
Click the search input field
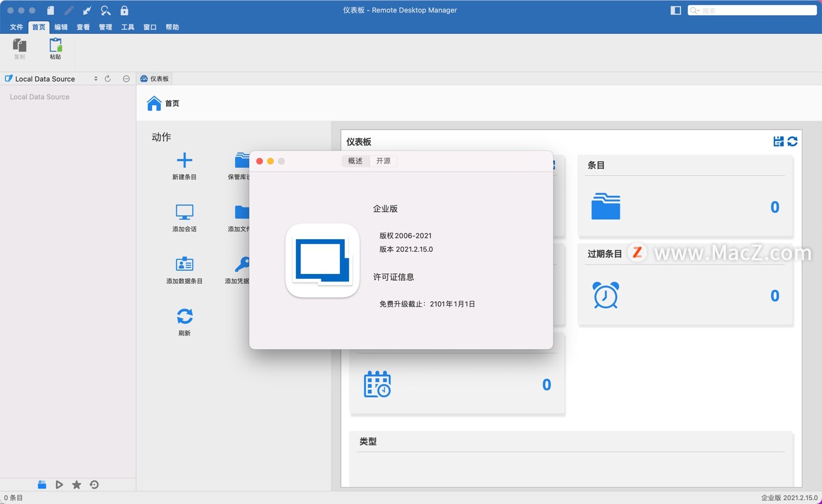tap(752, 10)
